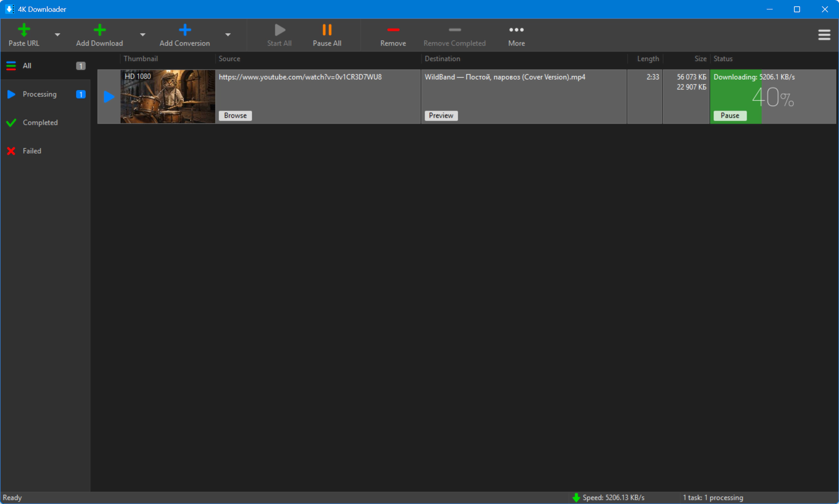Click the 40% download progress bar
The width and height of the screenshot is (839, 504).
point(773,97)
